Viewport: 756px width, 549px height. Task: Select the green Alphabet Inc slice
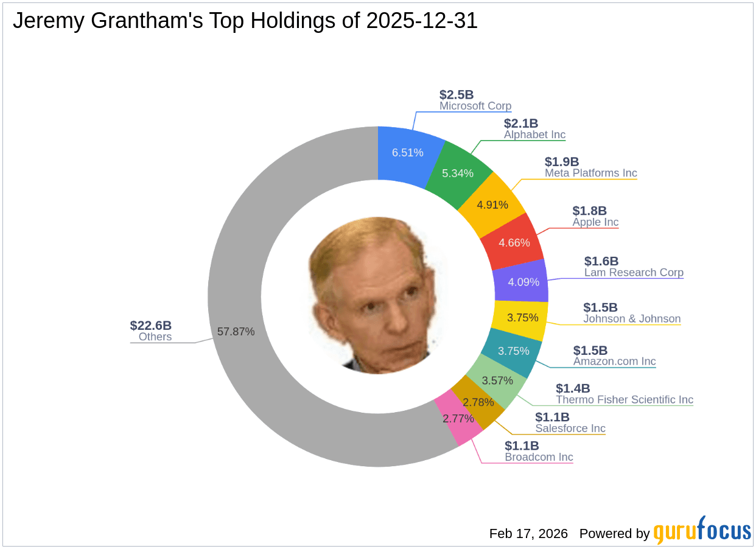457,173
